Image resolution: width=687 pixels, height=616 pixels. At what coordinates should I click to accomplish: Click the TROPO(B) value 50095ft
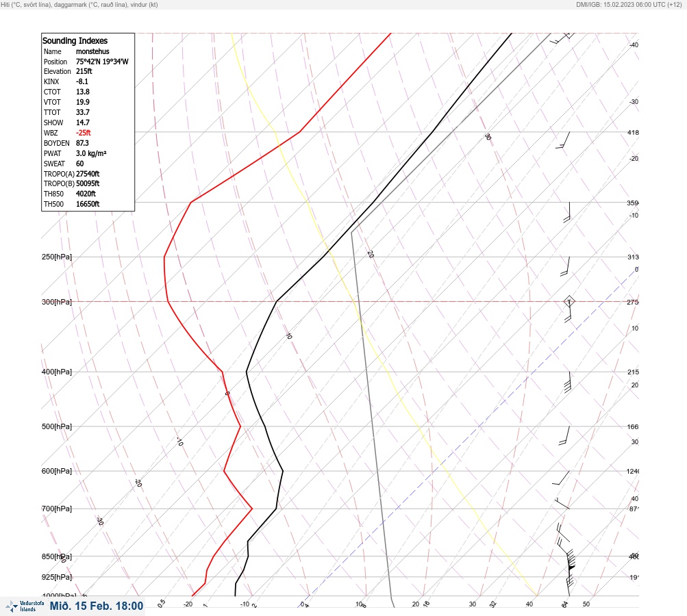coord(88,183)
